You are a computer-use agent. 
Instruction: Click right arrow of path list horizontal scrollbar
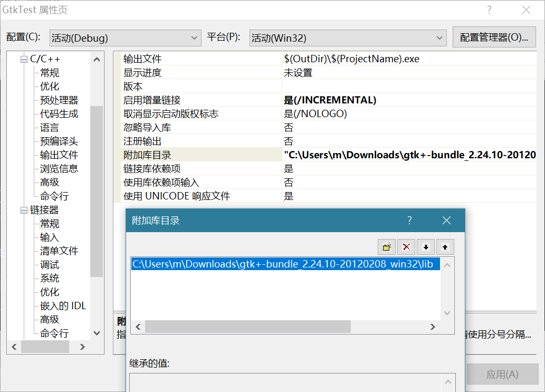433,327
